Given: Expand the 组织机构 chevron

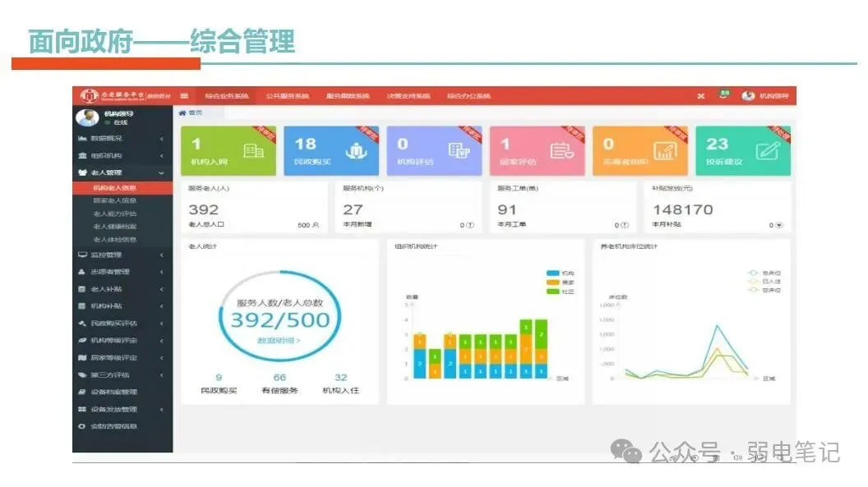Looking at the screenshot, I should (x=162, y=156).
